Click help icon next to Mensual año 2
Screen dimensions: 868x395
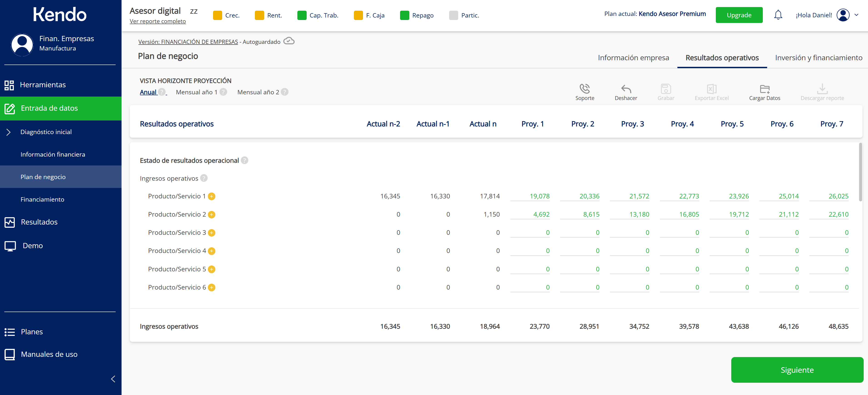click(285, 92)
